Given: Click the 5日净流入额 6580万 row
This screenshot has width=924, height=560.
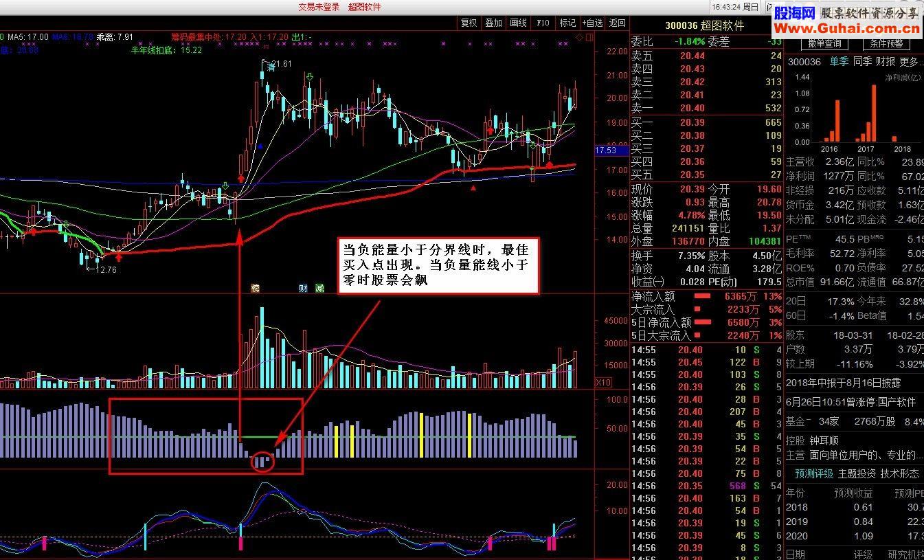Looking at the screenshot, I should pos(706,322).
